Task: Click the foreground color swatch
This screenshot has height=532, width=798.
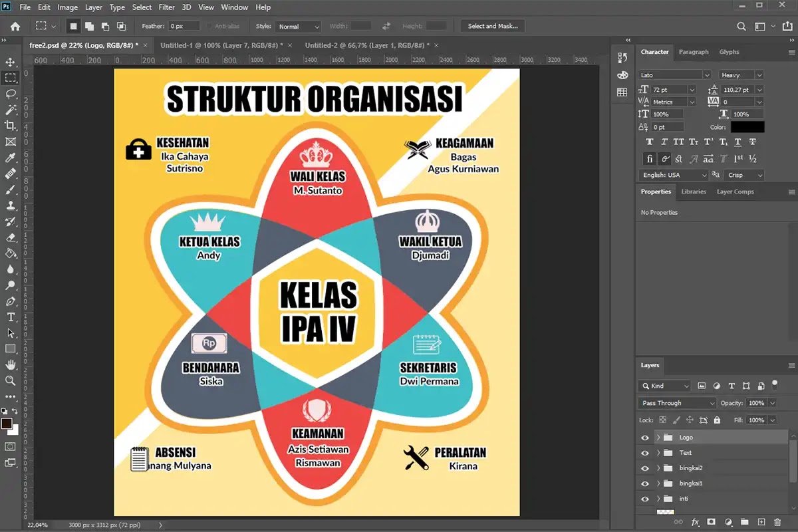Action: pyautogui.click(x=7, y=424)
